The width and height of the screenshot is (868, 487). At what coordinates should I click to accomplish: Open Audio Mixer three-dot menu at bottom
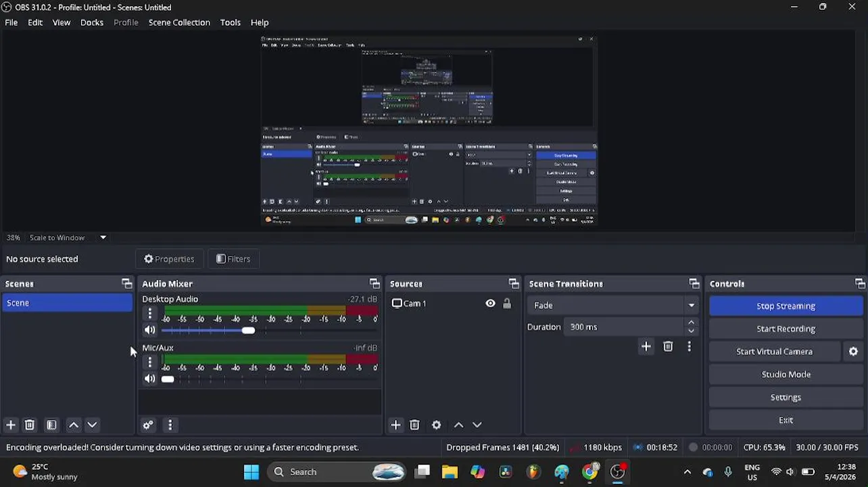(x=170, y=425)
